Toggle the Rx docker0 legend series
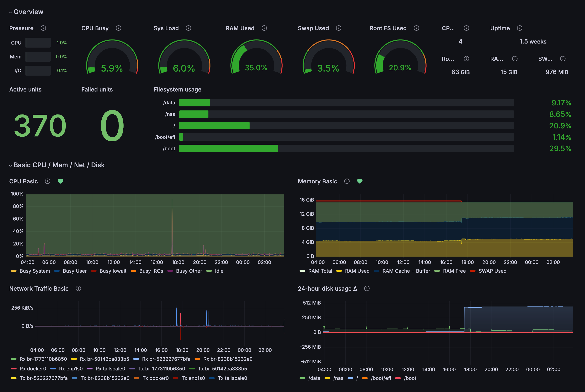The width and height of the screenshot is (585, 392). pos(33,368)
